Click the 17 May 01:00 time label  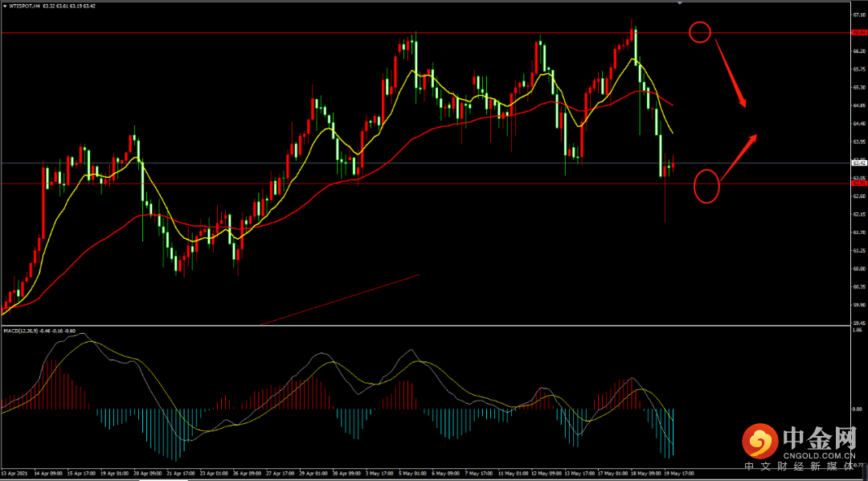tap(612, 474)
